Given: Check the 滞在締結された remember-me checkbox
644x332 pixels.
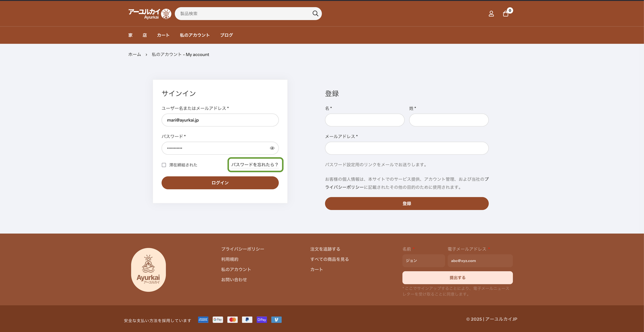Looking at the screenshot, I should 164,165.
